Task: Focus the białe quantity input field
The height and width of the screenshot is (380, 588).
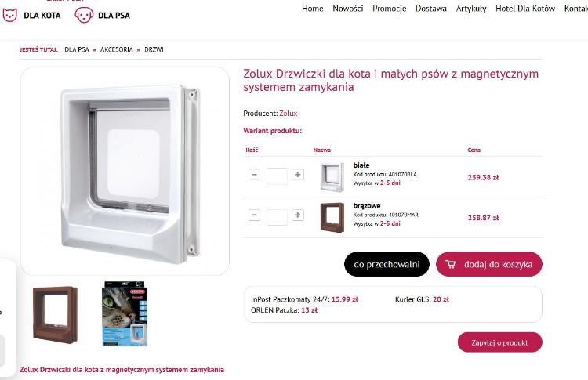Action: pos(277,176)
